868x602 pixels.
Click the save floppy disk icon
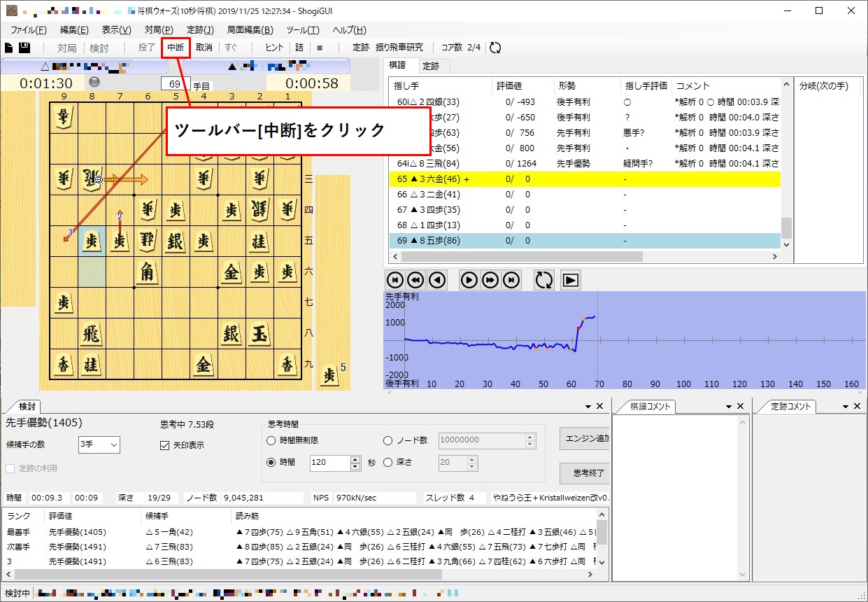pos(24,48)
